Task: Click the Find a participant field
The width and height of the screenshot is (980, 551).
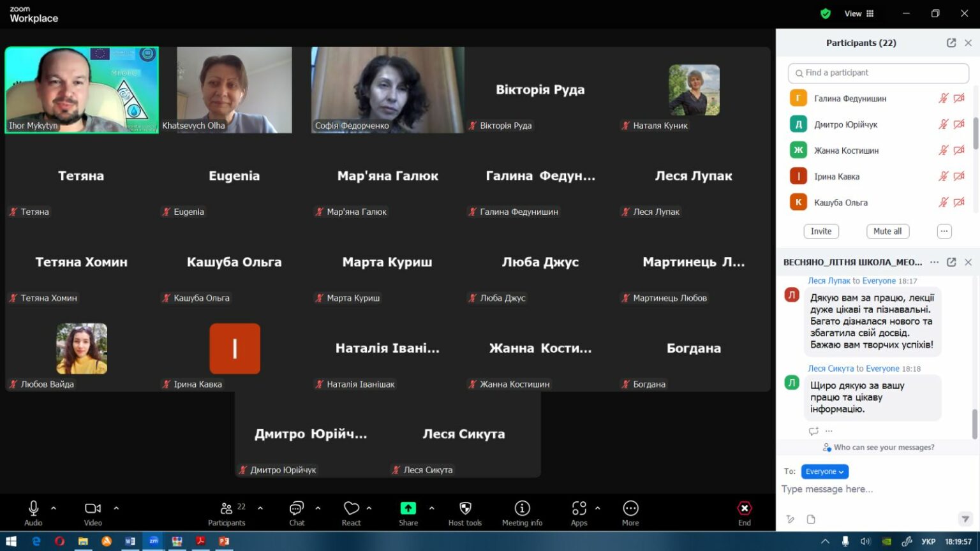Action: coord(879,73)
